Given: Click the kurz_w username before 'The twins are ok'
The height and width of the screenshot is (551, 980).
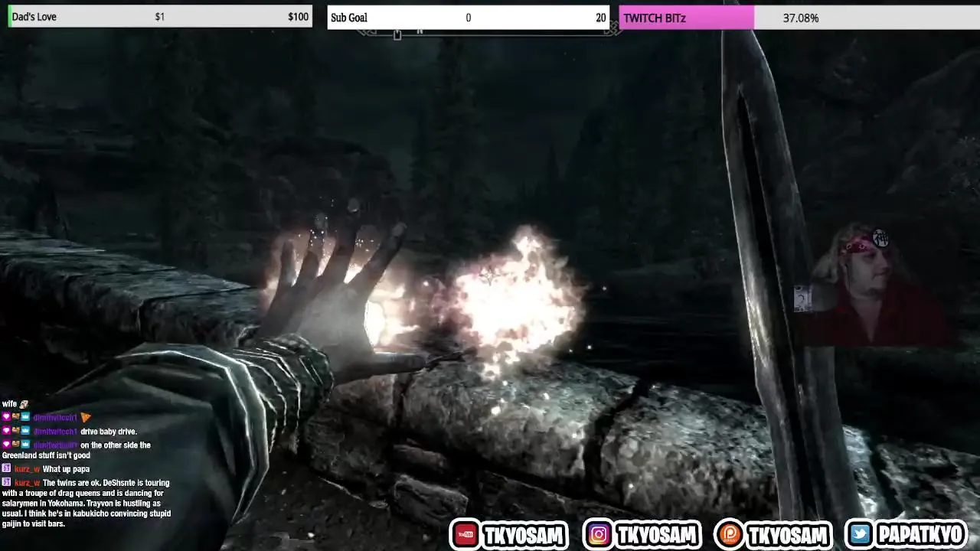Looking at the screenshot, I should tap(27, 483).
